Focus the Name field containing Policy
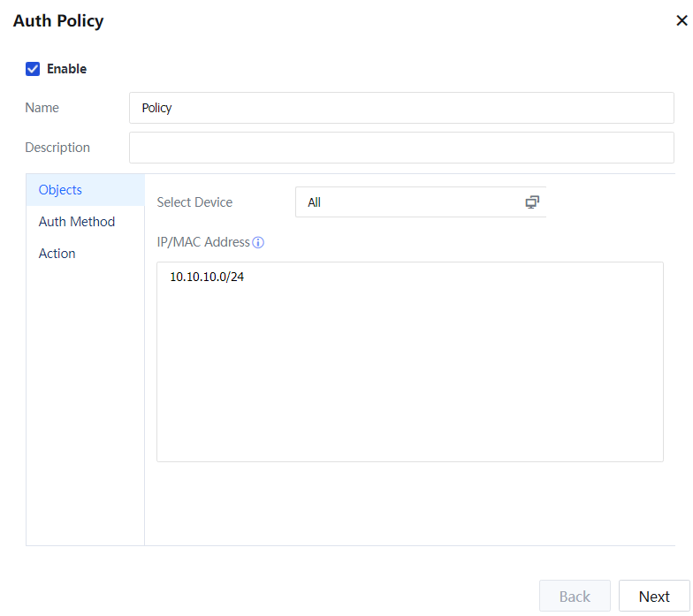Viewport: 693px width, 616px height. 400,108
